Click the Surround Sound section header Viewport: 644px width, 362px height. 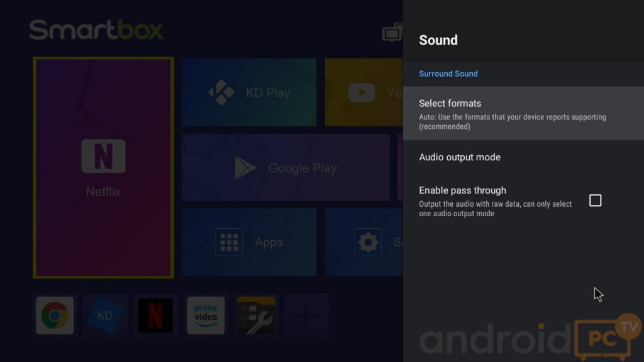point(448,74)
